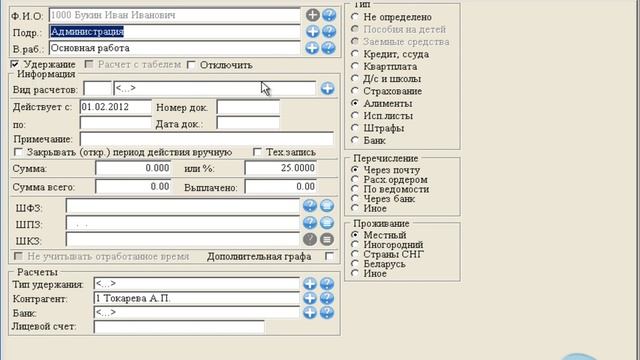Click the Номер док. field
This screenshot has width=640, height=360.
(248, 107)
